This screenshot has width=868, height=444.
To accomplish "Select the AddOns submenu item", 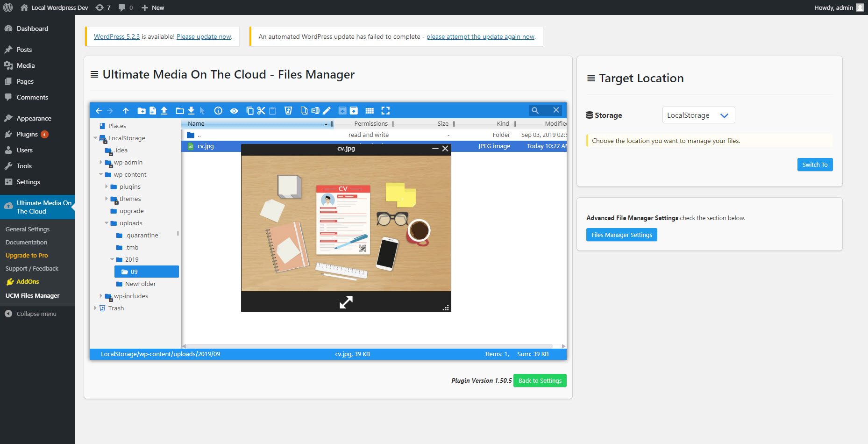I will (28, 281).
